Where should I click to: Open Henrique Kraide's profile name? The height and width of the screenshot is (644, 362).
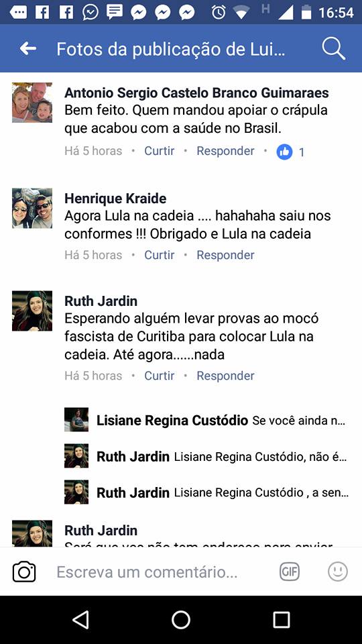coord(115,199)
